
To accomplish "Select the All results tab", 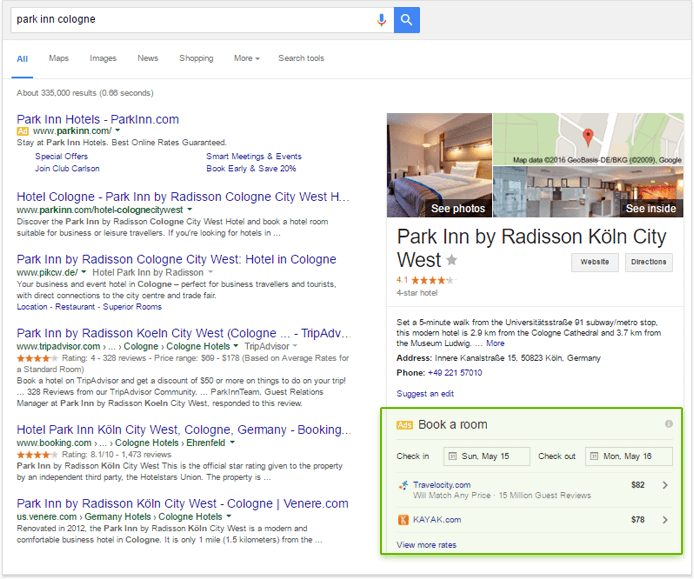I will click(22, 59).
